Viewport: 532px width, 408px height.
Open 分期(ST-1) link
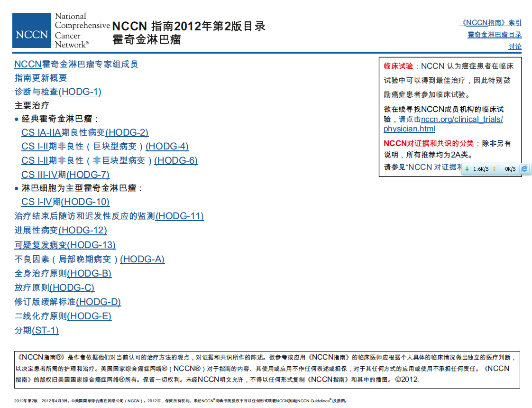click(x=37, y=330)
